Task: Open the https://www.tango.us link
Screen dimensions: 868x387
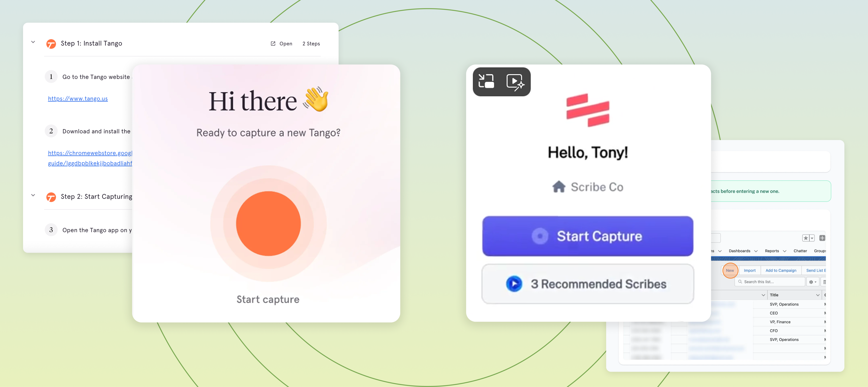Action: coord(78,99)
